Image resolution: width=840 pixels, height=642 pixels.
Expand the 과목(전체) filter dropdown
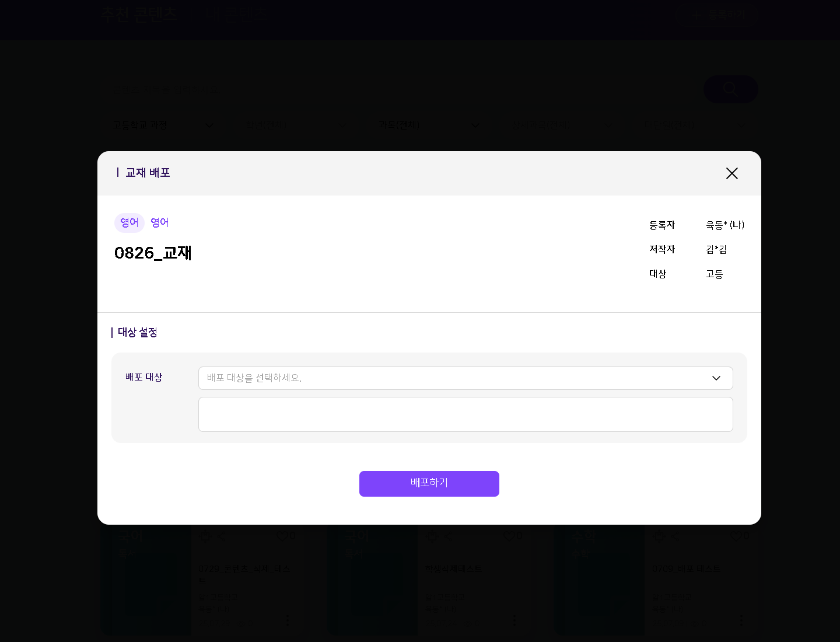[429, 125]
